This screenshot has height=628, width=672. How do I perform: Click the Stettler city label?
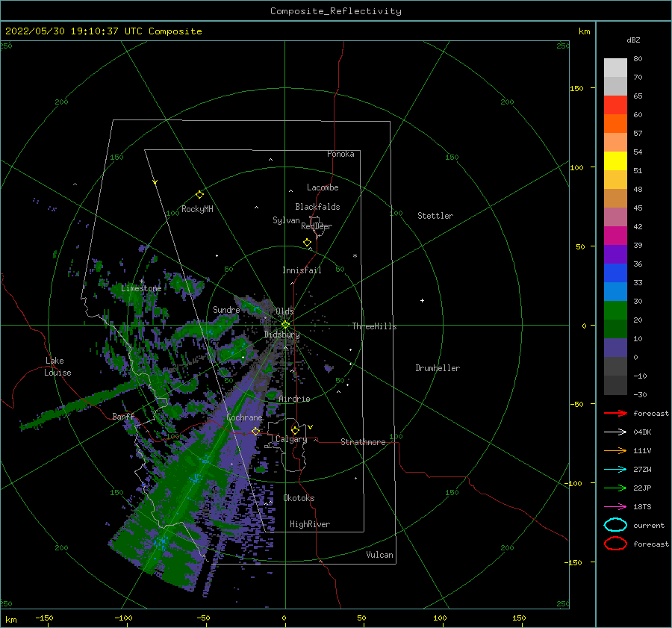435,216
